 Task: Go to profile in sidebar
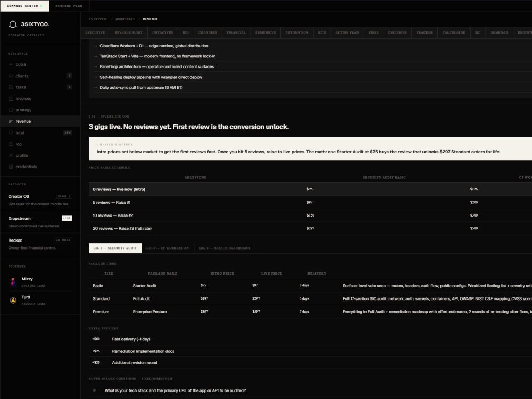[40, 155]
